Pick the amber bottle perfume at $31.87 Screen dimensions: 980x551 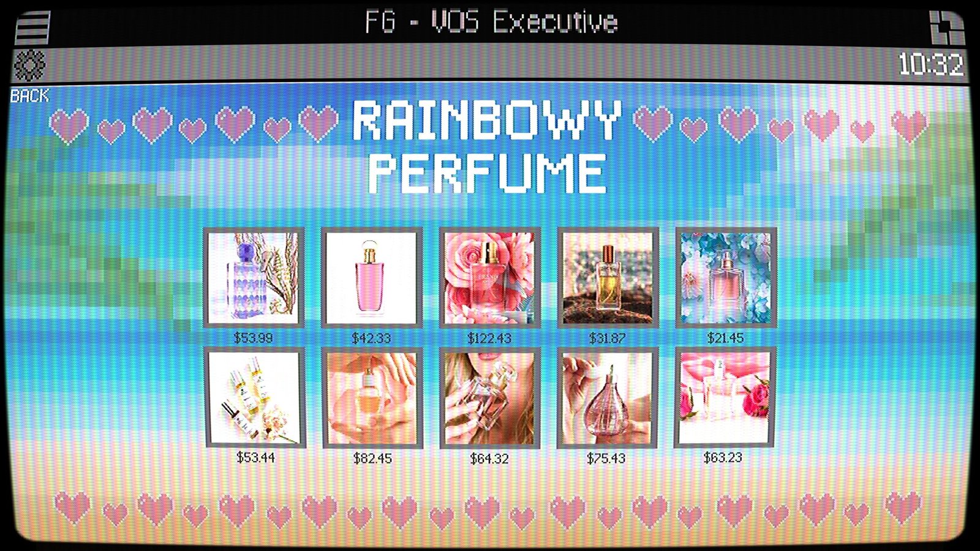pos(608,278)
